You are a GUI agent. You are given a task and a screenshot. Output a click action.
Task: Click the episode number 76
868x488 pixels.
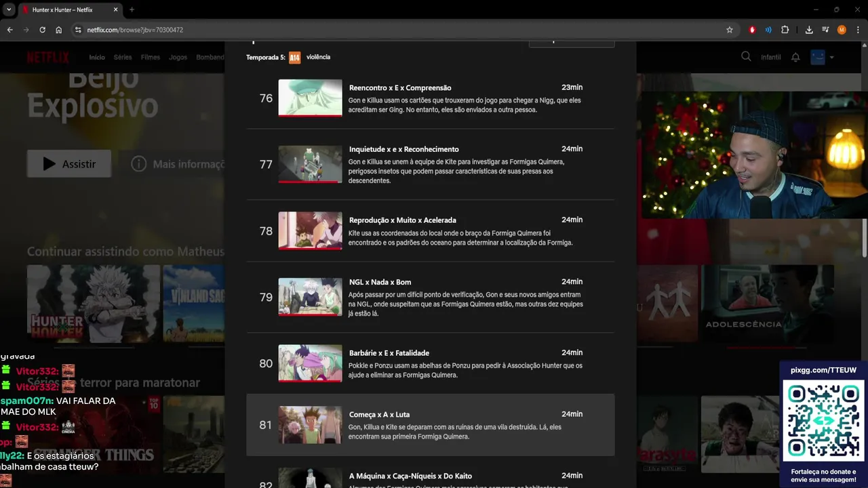coord(266,98)
